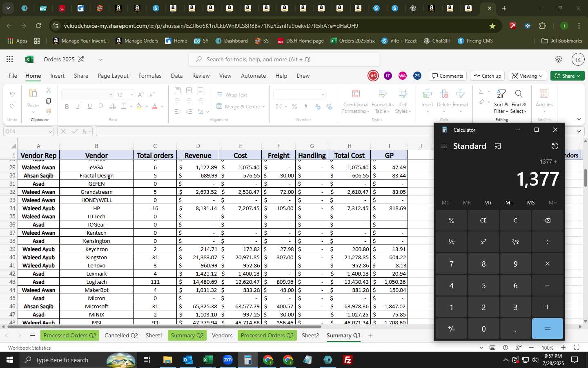Open the calculator history icon
The image size is (588, 368).
(555, 146)
